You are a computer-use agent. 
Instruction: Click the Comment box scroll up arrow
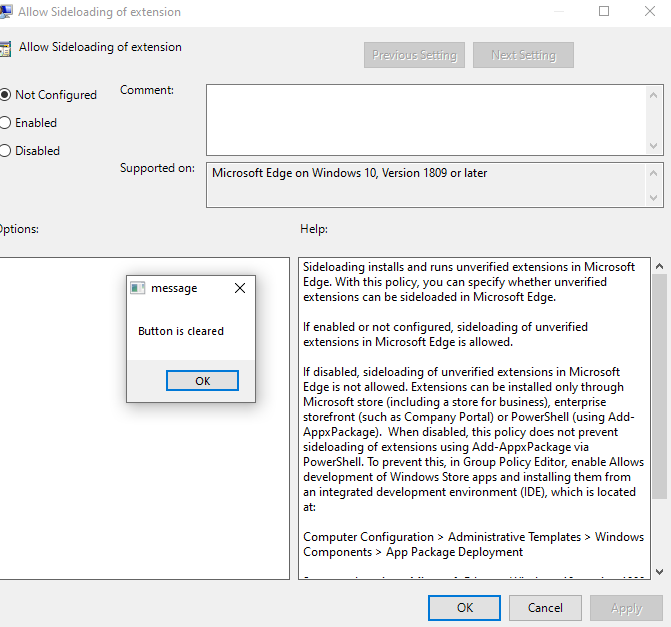click(653, 95)
